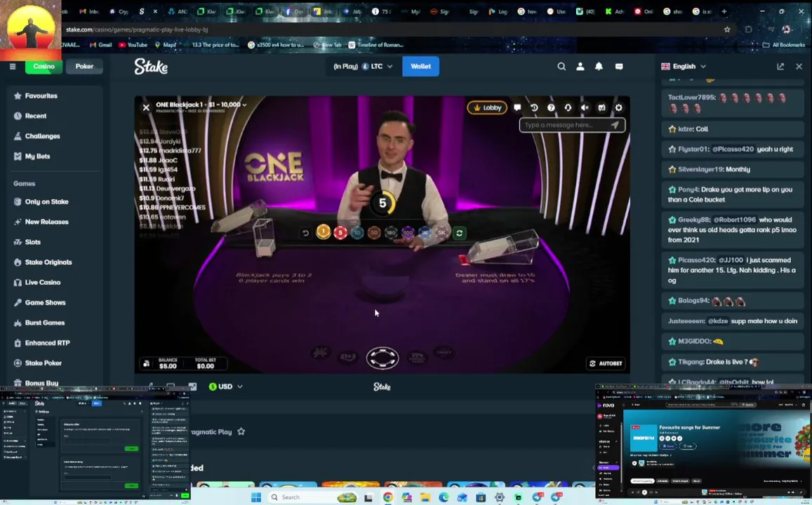This screenshot has height=505, width=812.
Task: Toggle the video on/off icon in game
Action: click(x=601, y=107)
